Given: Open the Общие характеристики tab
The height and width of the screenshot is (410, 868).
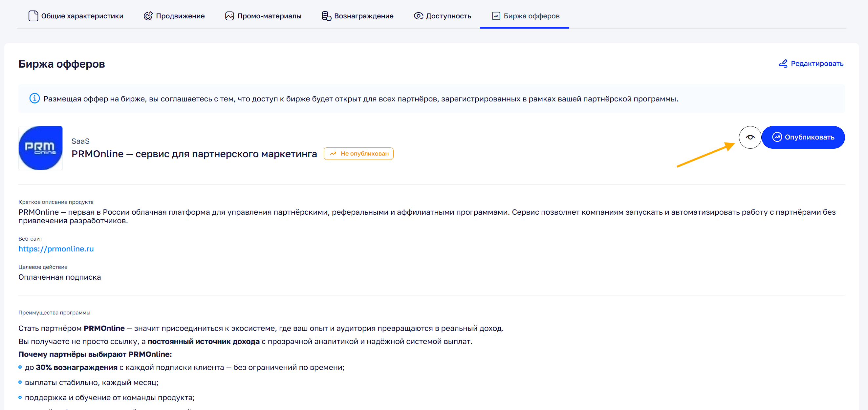Looking at the screenshot, I should 82,16.
